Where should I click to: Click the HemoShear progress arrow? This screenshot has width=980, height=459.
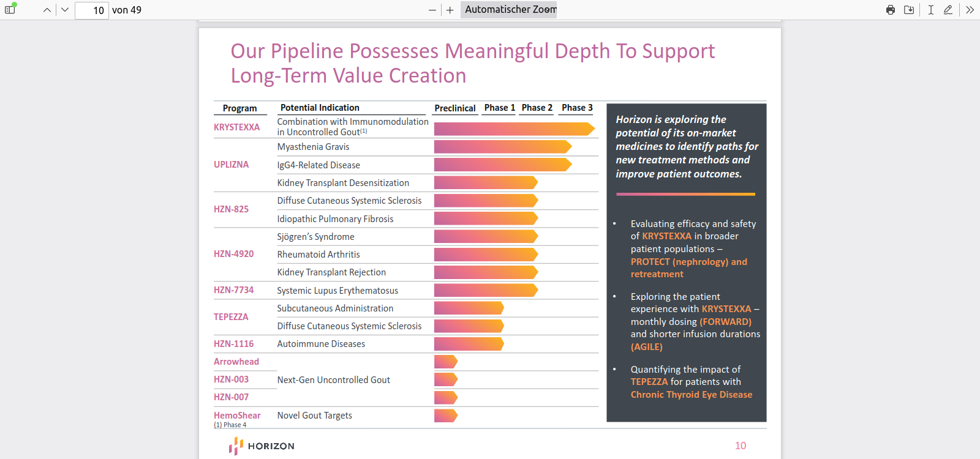tap(446, 416)
